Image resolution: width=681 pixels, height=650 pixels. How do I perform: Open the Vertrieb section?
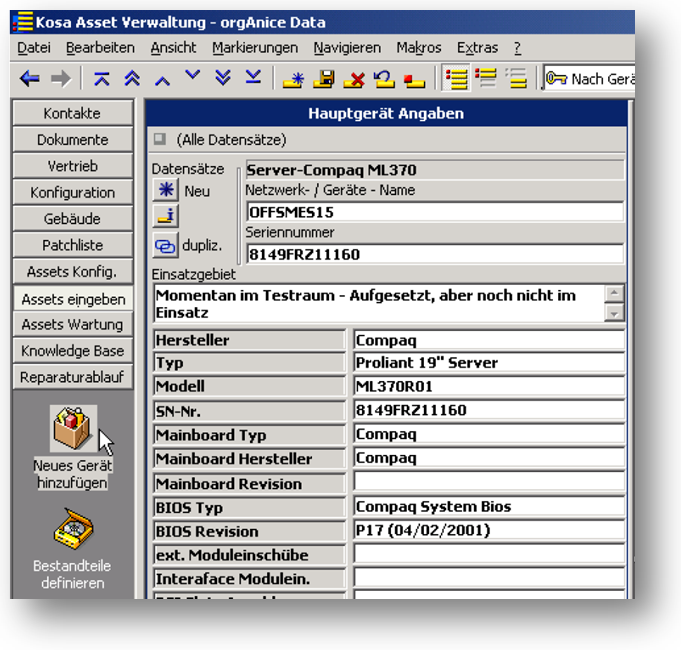pos(73,166)
